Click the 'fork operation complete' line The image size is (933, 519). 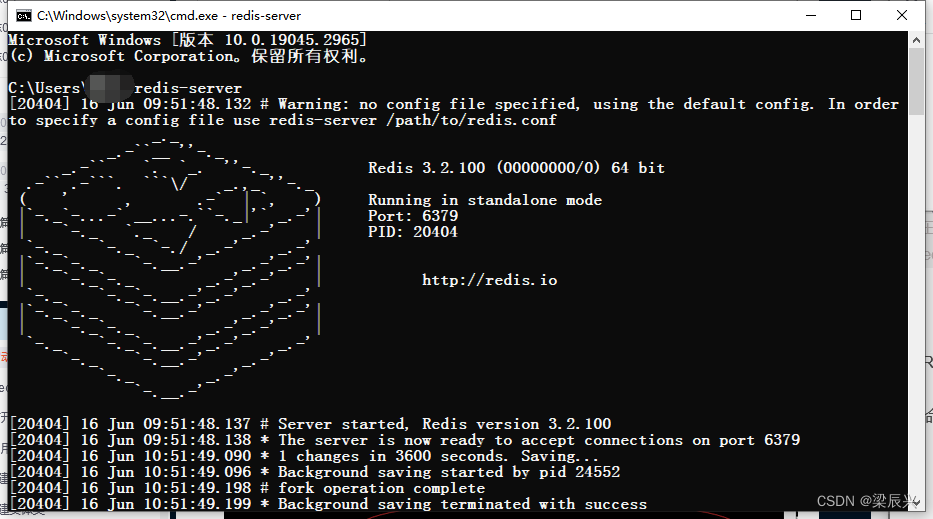[247, 488]
